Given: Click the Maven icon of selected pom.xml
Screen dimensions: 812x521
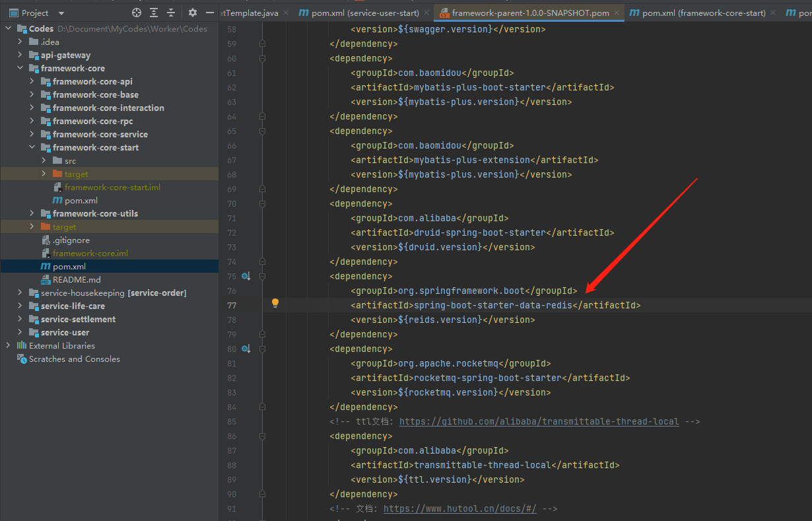Looking at the screenshot, I should click(46, 266).
